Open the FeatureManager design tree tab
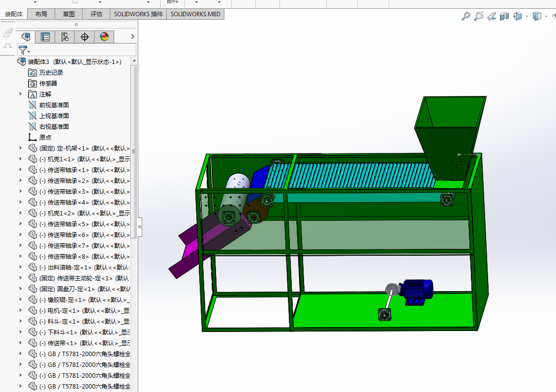Image resolution: width=556 pixels, height=392 pixels. click(26, 37)
